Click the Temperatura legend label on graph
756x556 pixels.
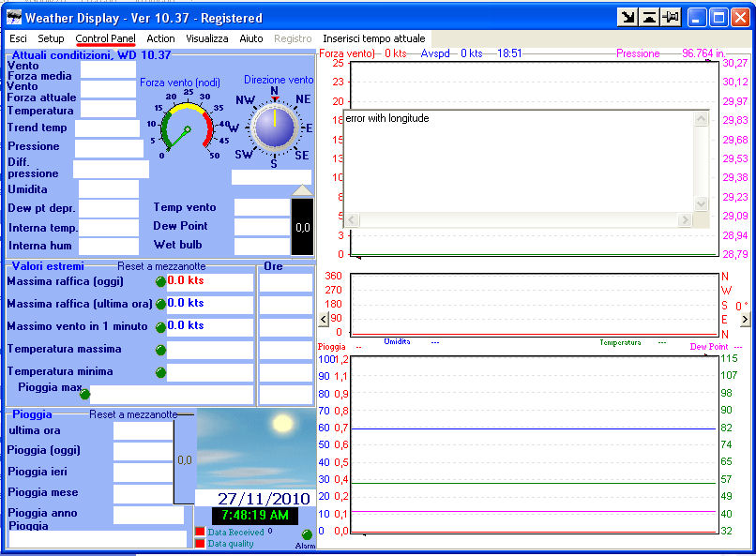click(x=620, y=342)
